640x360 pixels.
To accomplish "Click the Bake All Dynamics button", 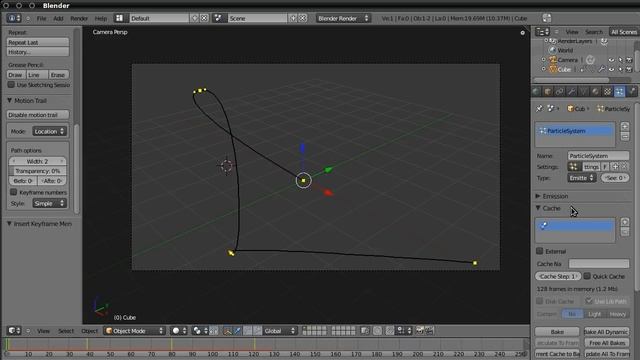I will 607,332.
